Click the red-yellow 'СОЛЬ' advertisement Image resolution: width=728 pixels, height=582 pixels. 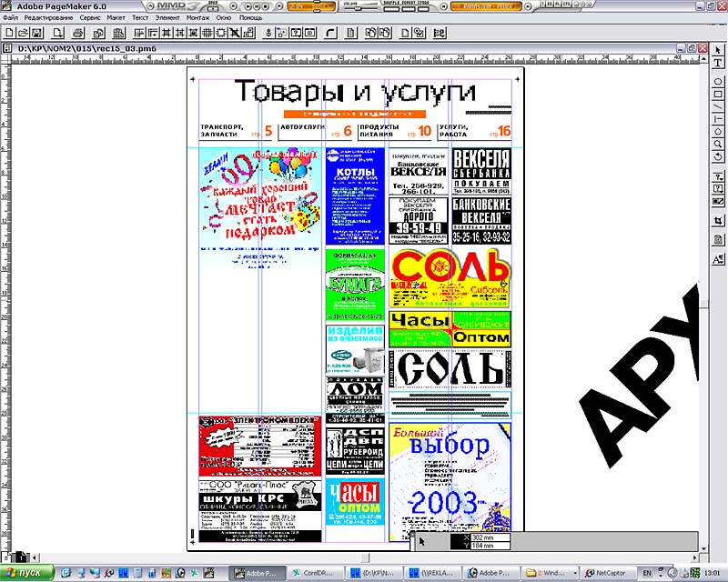point(450,277)
